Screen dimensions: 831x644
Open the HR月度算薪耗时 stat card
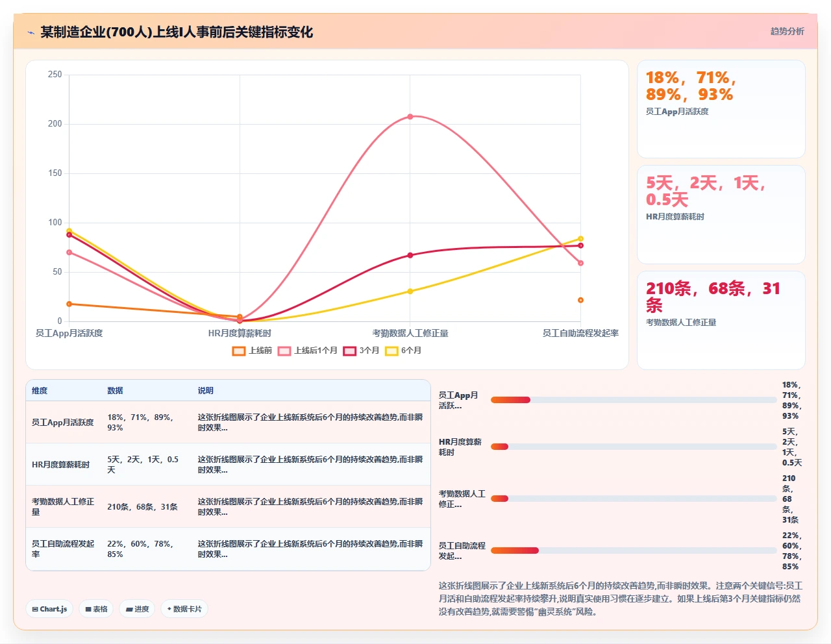pos(721,214)
